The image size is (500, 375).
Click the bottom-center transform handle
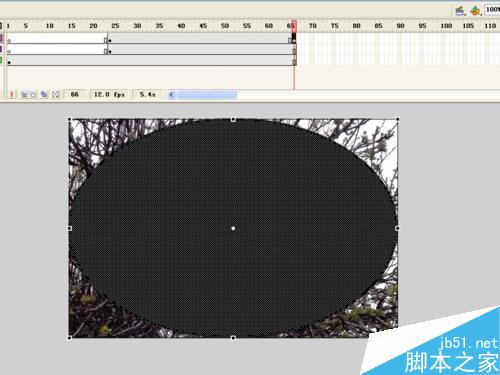[x=233, y=338]
